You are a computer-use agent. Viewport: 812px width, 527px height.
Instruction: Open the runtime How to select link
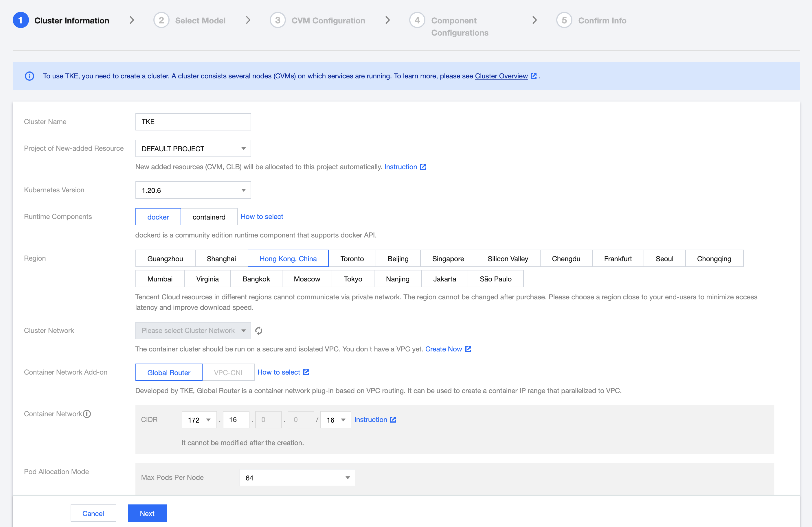[x=262, y=217]
